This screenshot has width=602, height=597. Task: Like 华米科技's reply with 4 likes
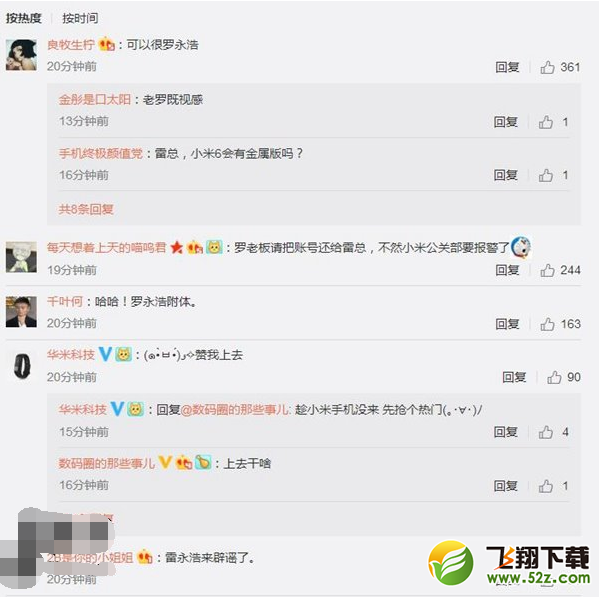coord(546,432)
